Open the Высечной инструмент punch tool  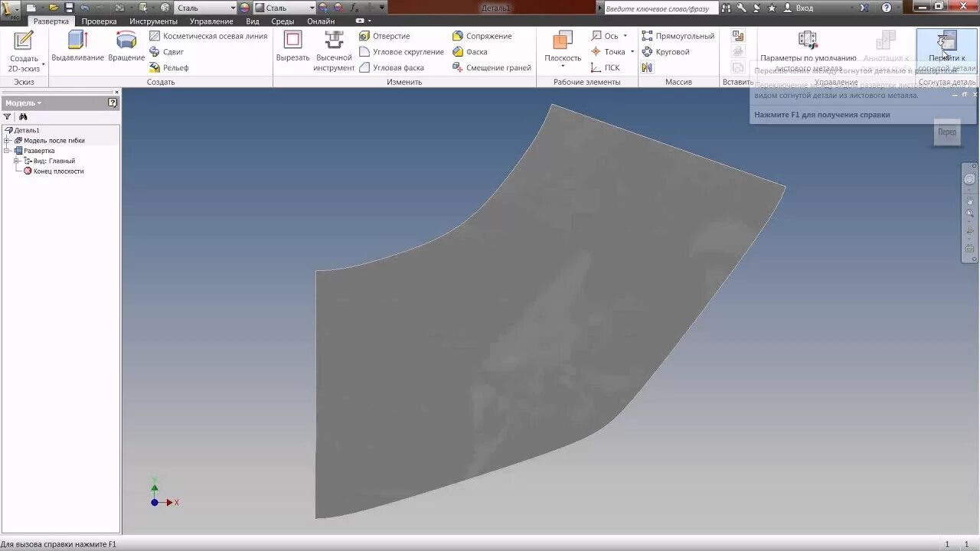[x=334, y=51]
